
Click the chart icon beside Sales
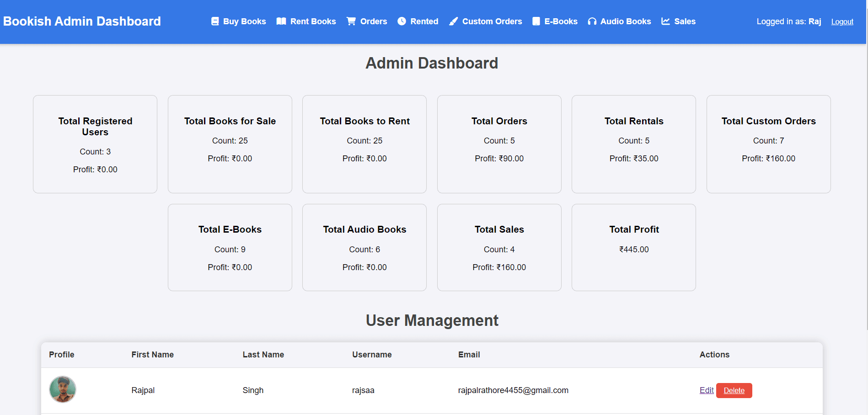pos(665,21)
